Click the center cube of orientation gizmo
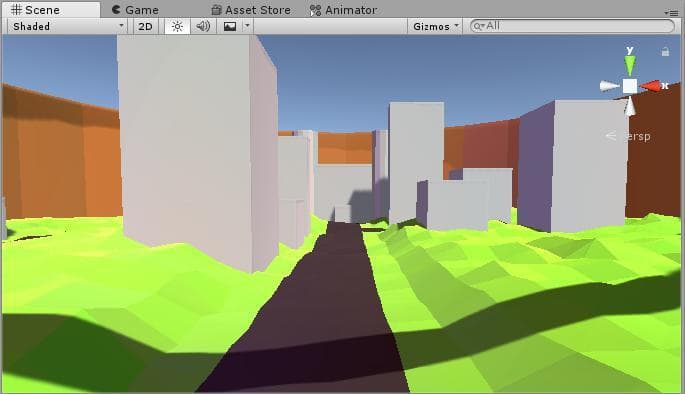Viewport: 685px width, 394px height. pyautogui.click(x=630, y=86)
